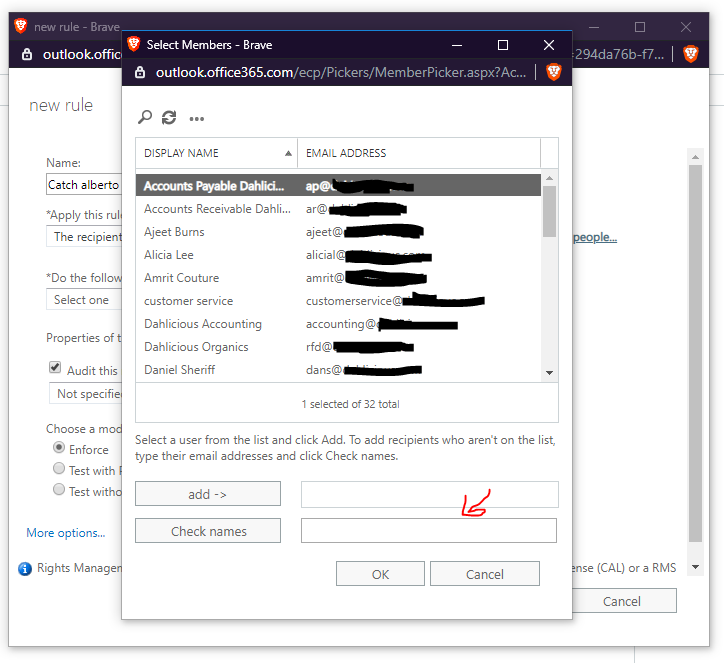Select the customer service row
This screenshot has height=663, width=724.
338,301
